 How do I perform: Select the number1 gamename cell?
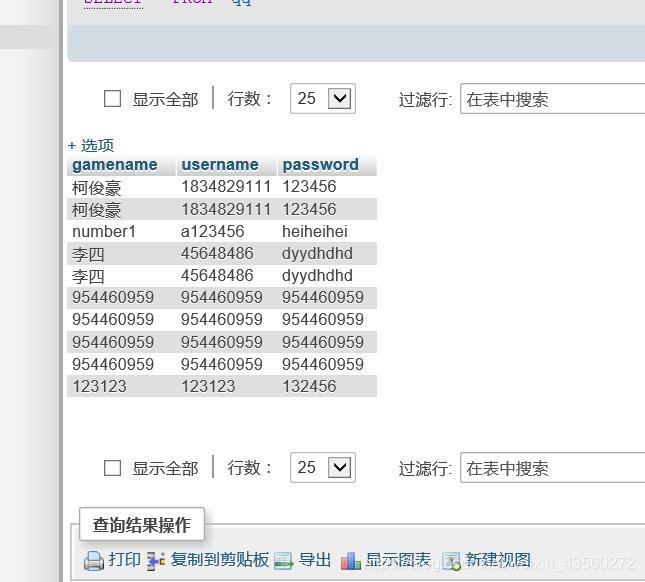point(122,232)
